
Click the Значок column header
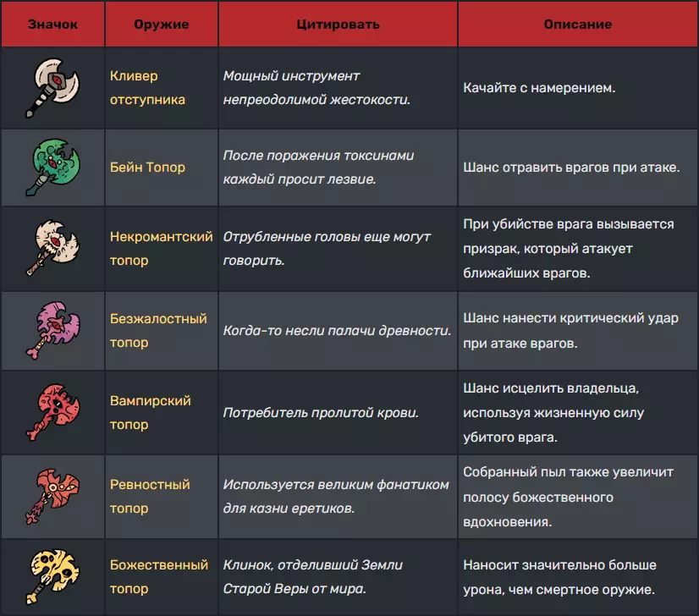click(52, 25)
